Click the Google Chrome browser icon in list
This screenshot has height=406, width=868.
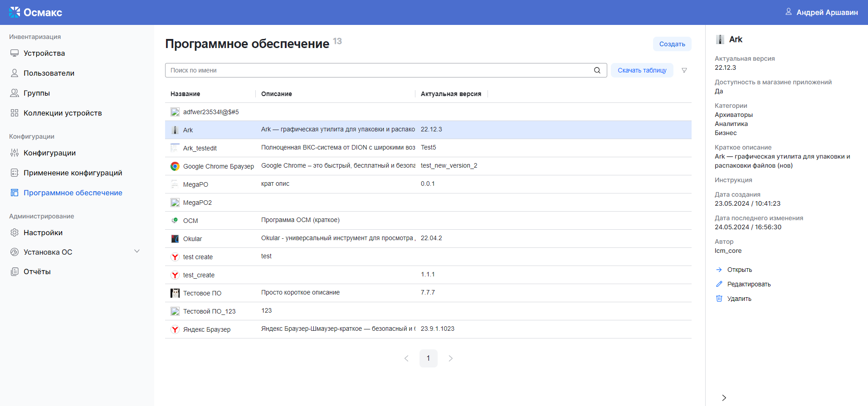175,166
